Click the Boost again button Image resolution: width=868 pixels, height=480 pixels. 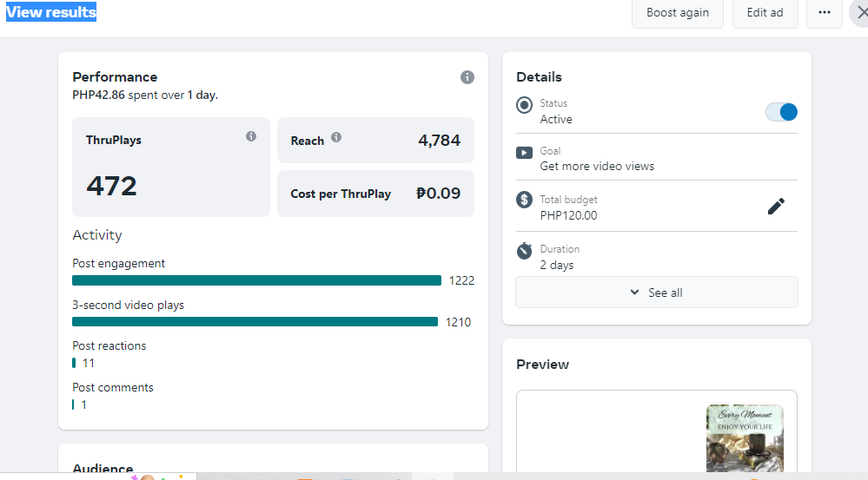point(678,13)
